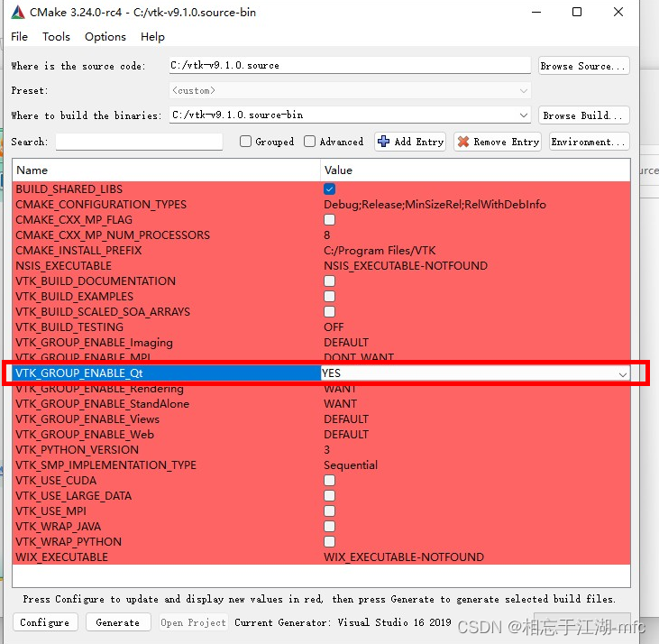Select the CMAKE_CONFIGURATION_TYPES row name
The width and height of the screenshot is (659, 644).
(101, 205)
